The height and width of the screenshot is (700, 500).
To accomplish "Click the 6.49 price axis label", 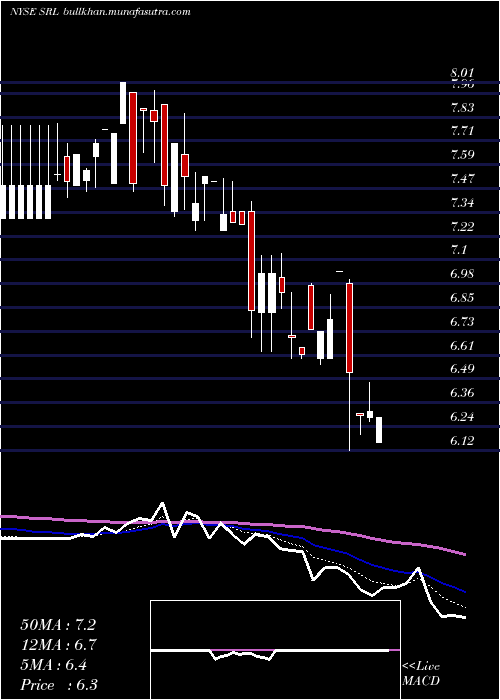I will point(462,369).
